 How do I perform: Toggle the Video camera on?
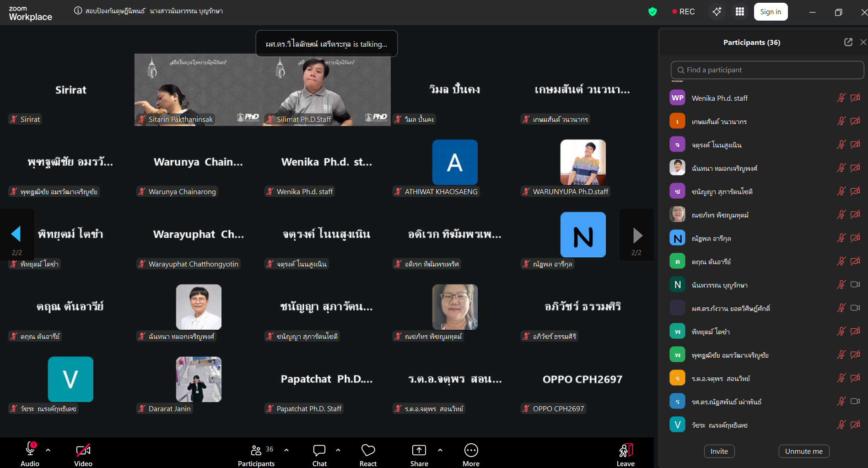coord(83,451)
